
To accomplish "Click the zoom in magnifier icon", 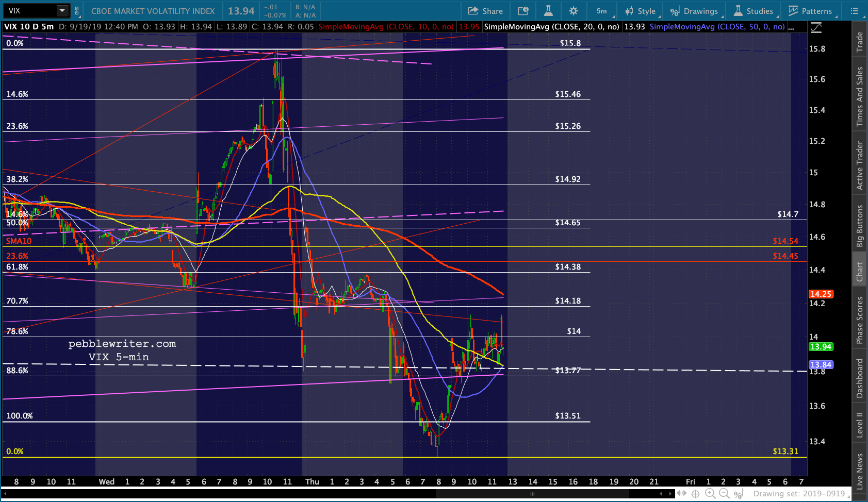I will pos(710,494).
